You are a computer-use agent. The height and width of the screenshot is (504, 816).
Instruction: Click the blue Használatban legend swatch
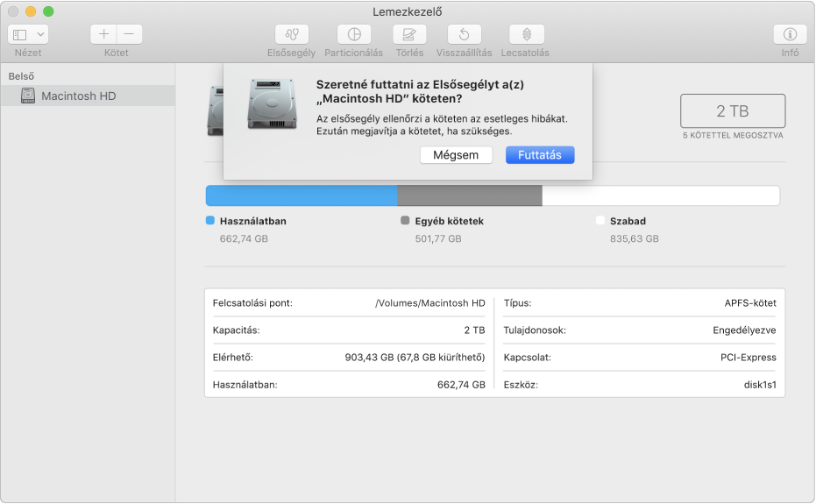click(x=210, y=220)
